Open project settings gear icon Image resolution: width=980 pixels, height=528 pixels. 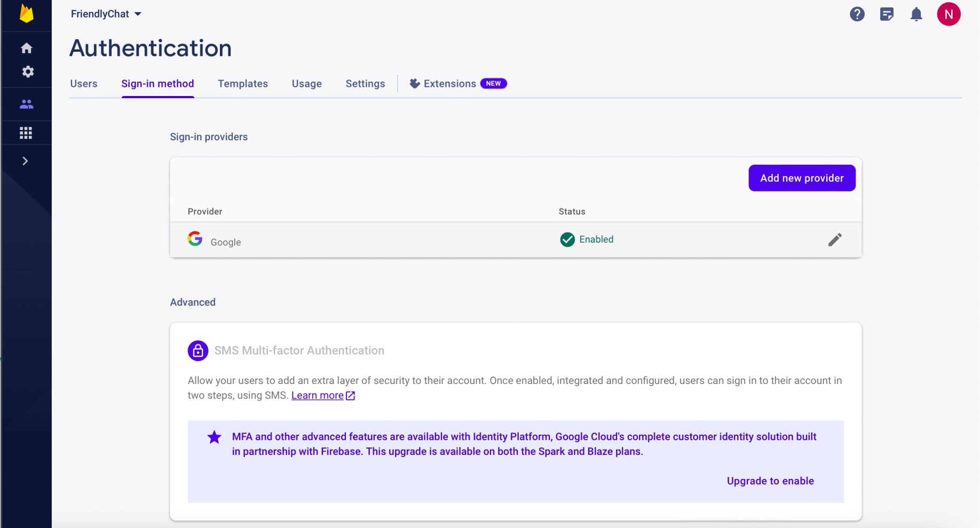(x=28, y=72)
